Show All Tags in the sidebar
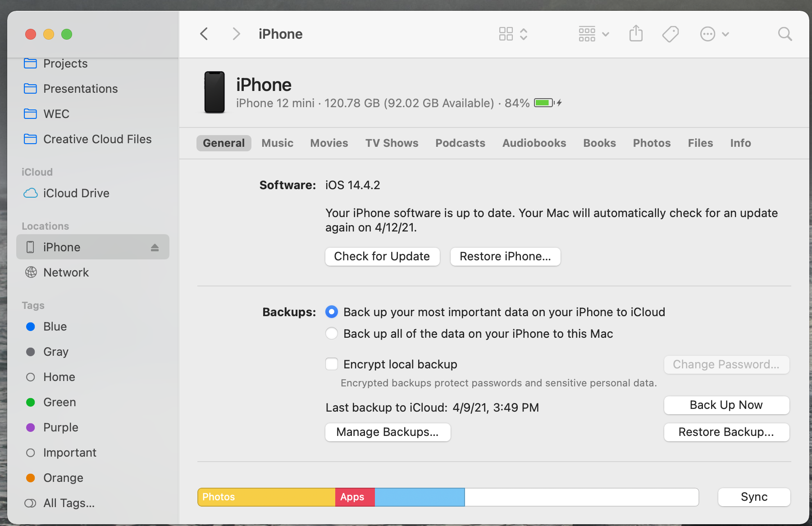 [x=93, y=503]
